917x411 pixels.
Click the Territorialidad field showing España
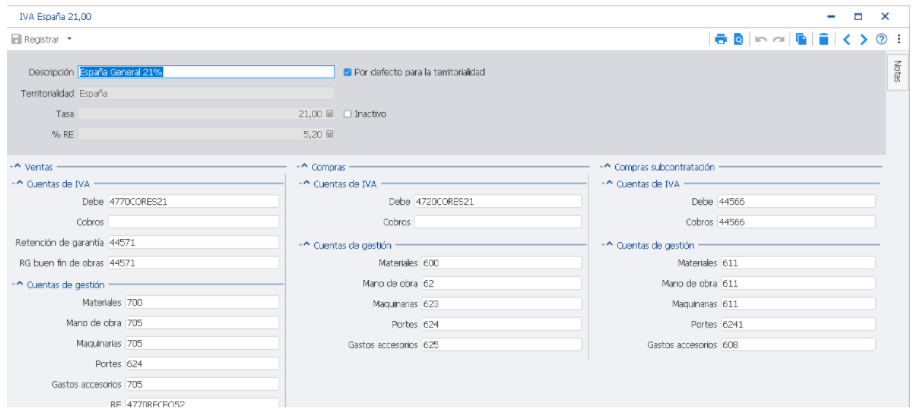pos(206,93)
